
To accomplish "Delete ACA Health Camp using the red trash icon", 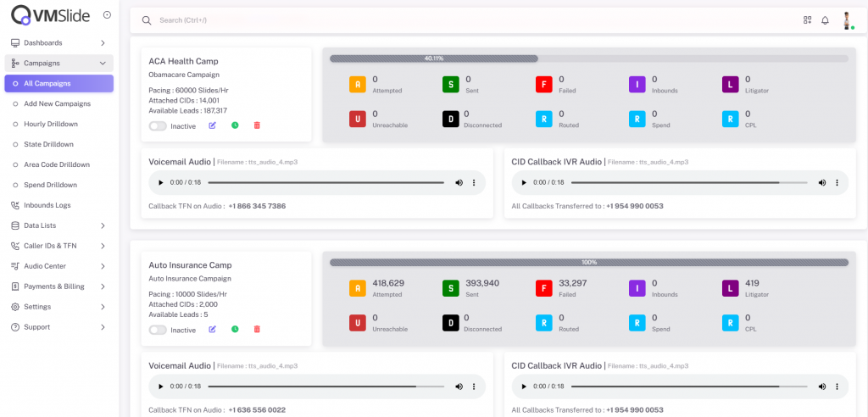I will (x=257, y=125).
